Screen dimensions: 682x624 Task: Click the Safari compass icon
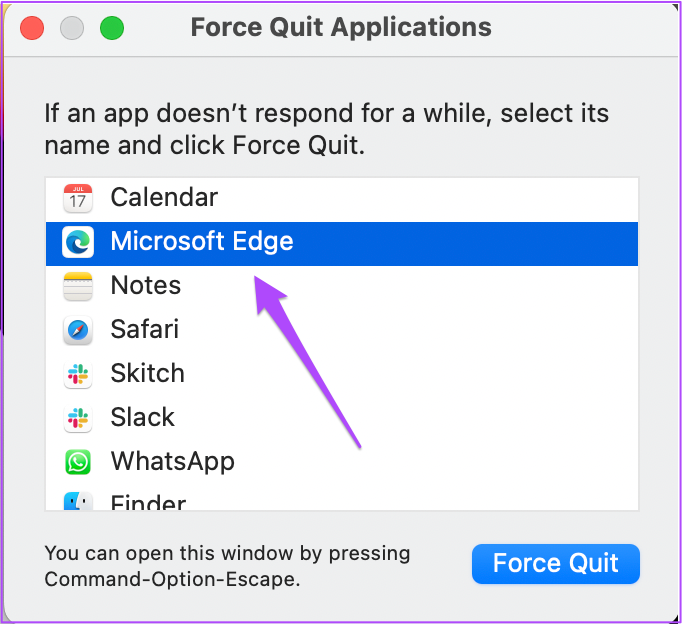point(78,330)
